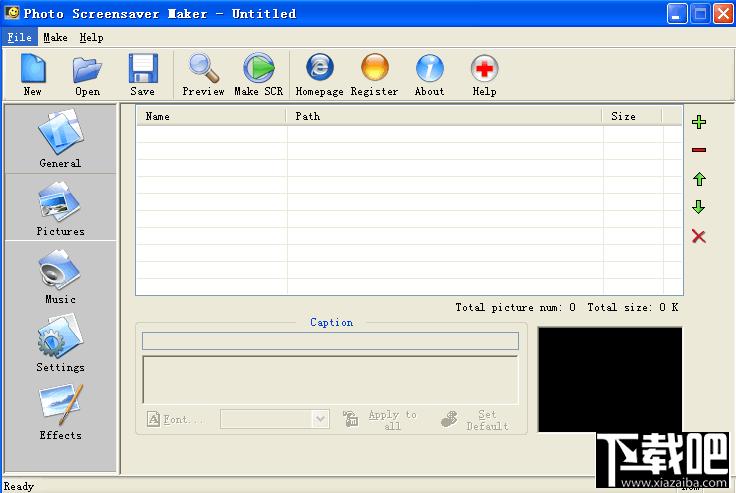The image size is (736, 493).
Task: Click inside the large caption text area
Action: pyautogui.click(x=330, y=379)
